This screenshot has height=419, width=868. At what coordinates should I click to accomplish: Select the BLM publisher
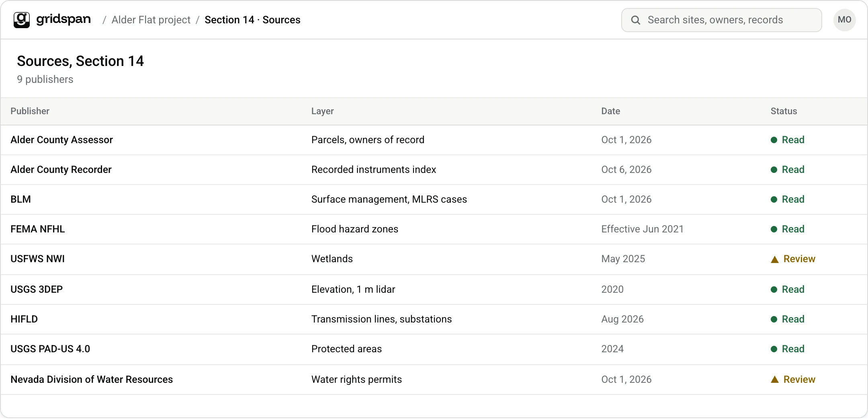[20, 199]
